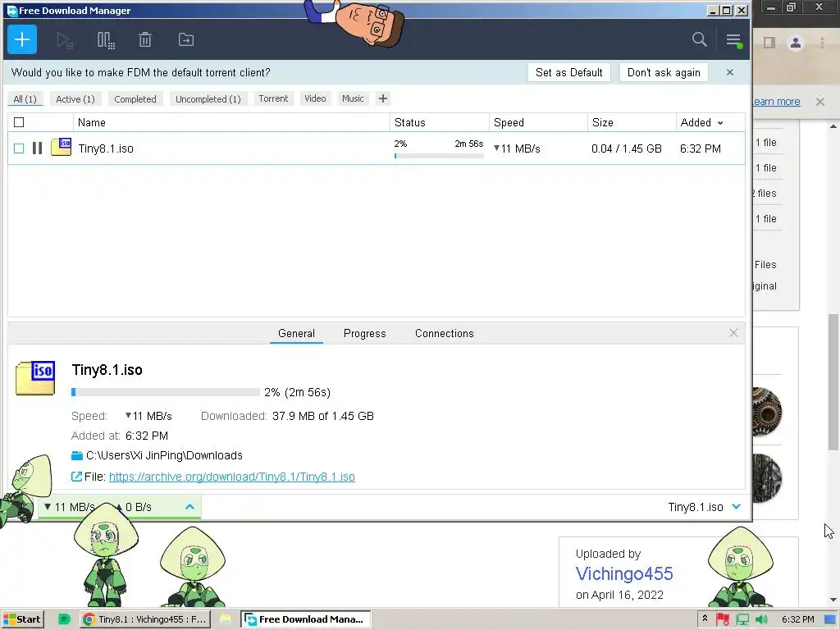Tick the select-all checkbox in the header
The width and height of the screenshot is (840, 630).
coord(19,123)
